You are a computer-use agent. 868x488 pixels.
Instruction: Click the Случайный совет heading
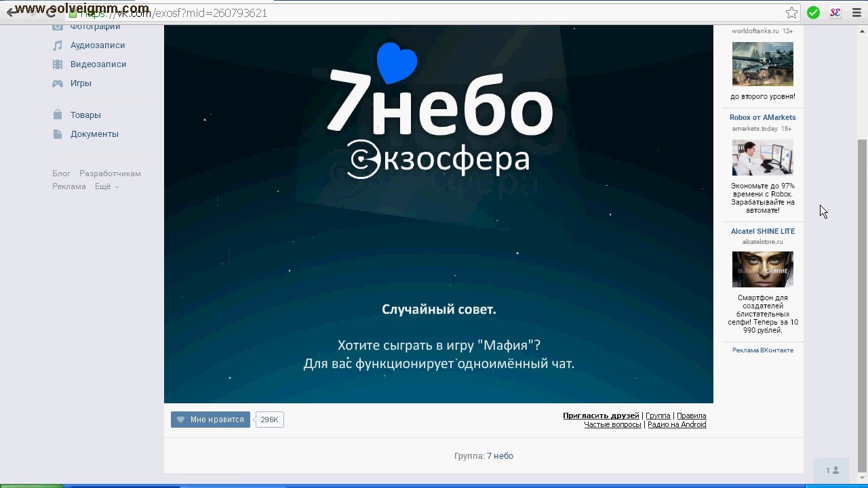[x=439, y=310]
